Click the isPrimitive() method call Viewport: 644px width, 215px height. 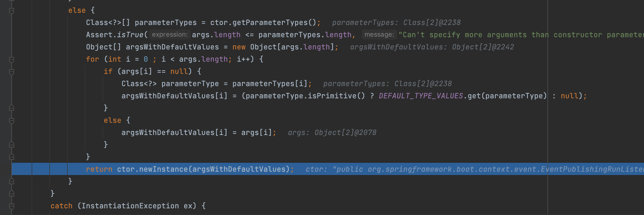pos(336,96)
